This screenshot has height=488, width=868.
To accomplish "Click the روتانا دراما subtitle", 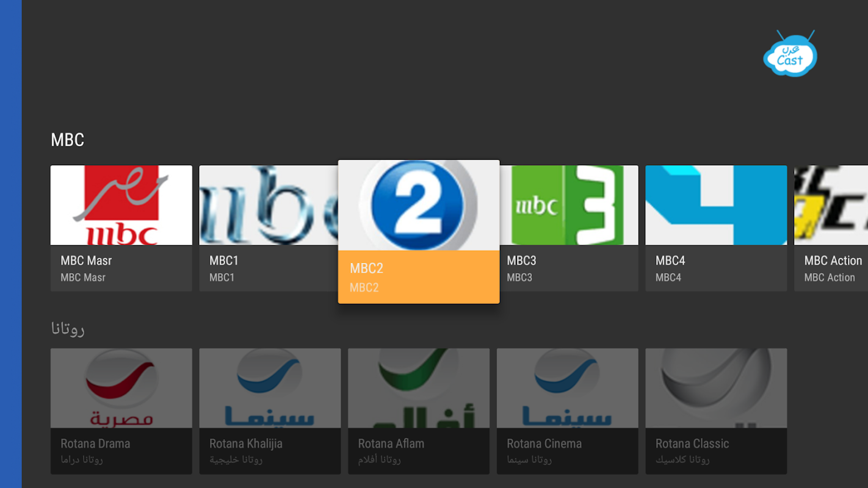I will 82,460.
